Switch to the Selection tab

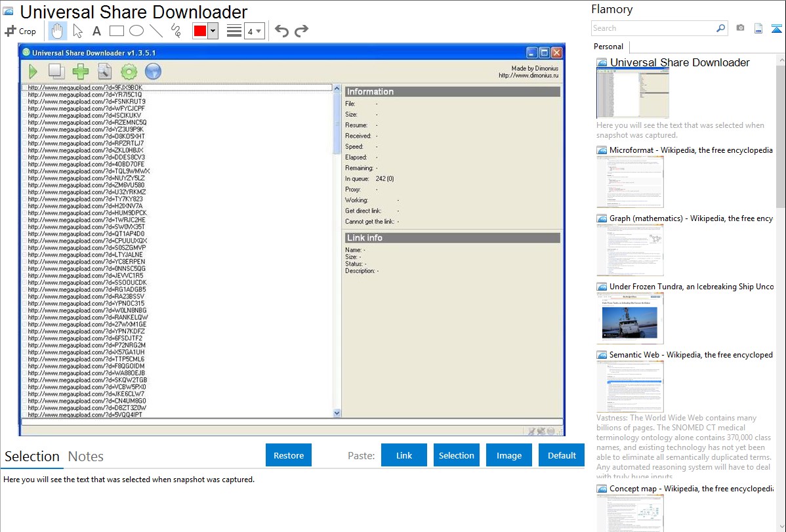pos(32,457)
